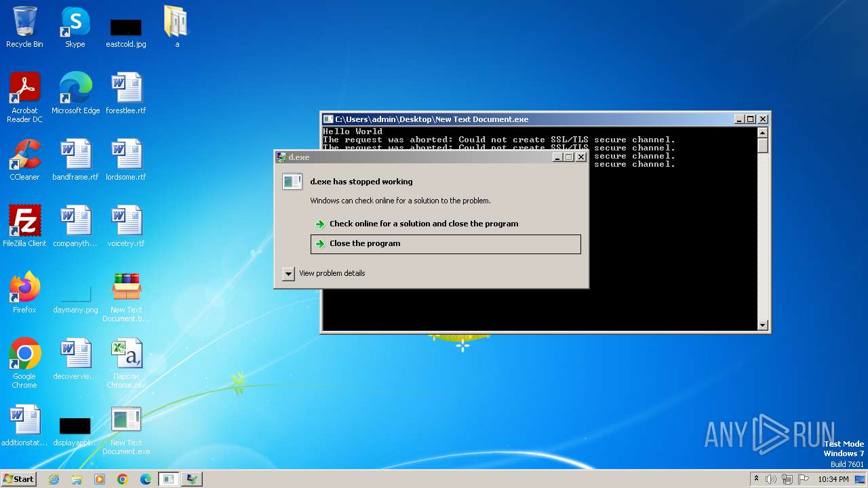
Task: Select the Пароли Chrome.csv file
Action: [126, 363]
